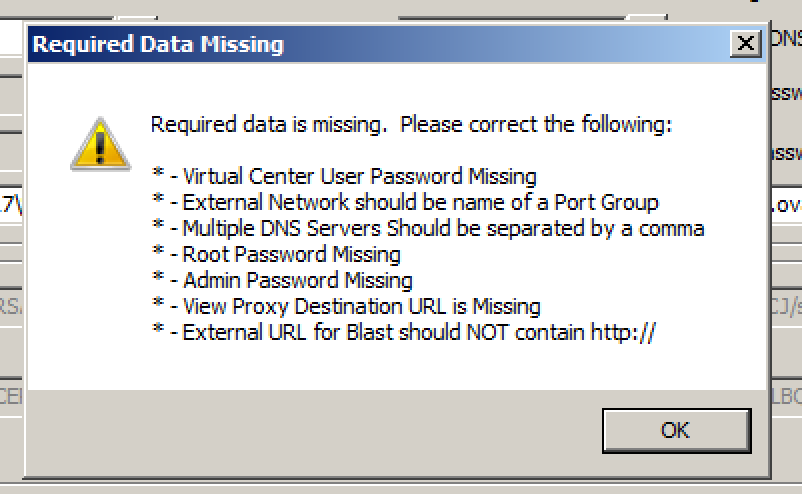Click the partially hidden CE field at bottom left

[12, 394]
